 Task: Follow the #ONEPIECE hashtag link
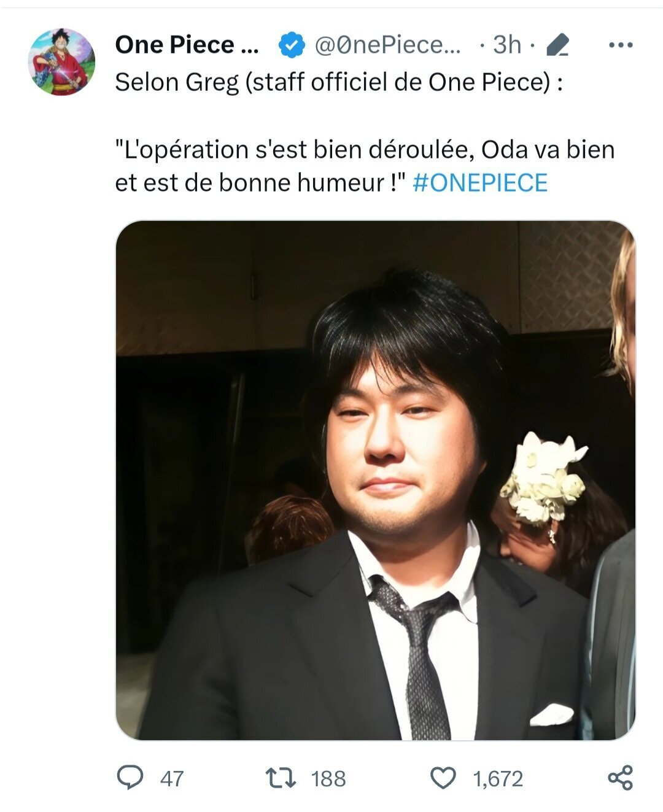480,183
